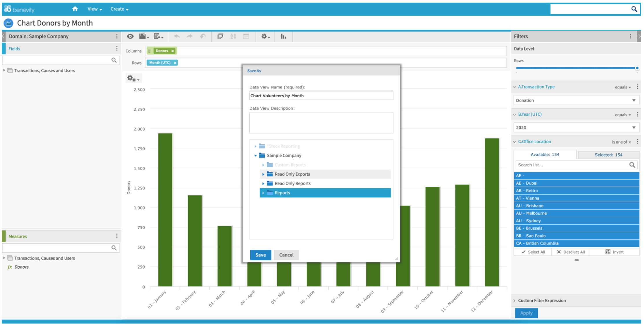Click the undo arrow in toolbar
This screenshot has height=326, width=644.
pyautogui.click(x=177, y=36)
